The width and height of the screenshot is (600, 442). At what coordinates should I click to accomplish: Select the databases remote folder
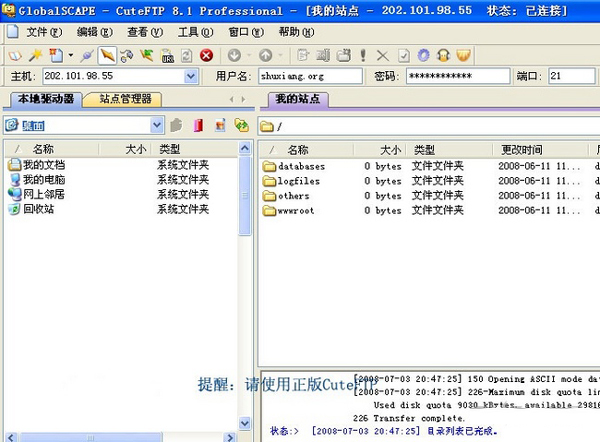pos(294,166)
